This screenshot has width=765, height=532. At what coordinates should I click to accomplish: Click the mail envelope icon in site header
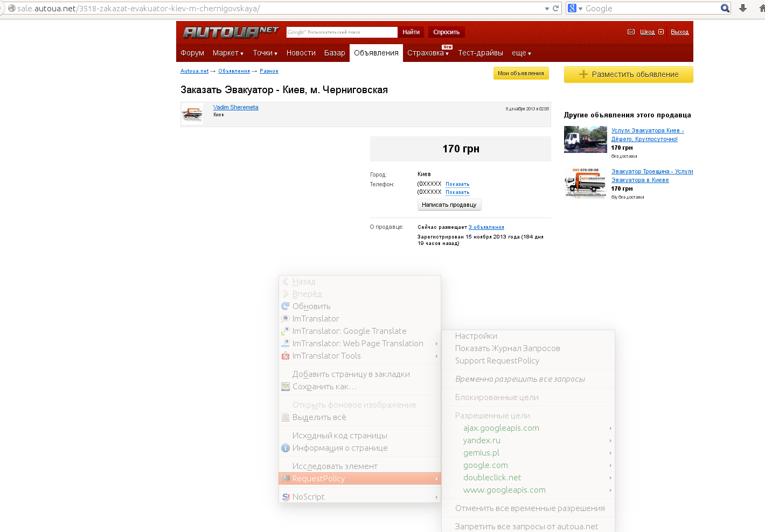click(x=631, y=32)
